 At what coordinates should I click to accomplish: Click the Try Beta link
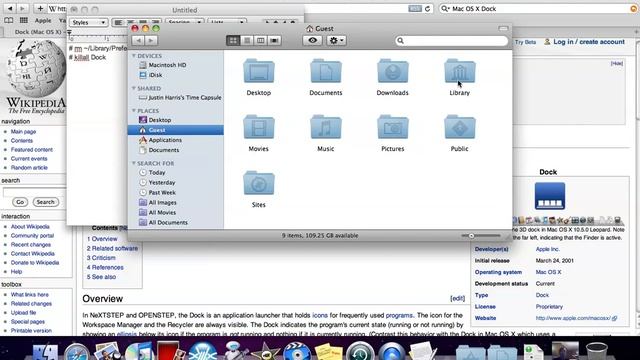pos(525,42)
